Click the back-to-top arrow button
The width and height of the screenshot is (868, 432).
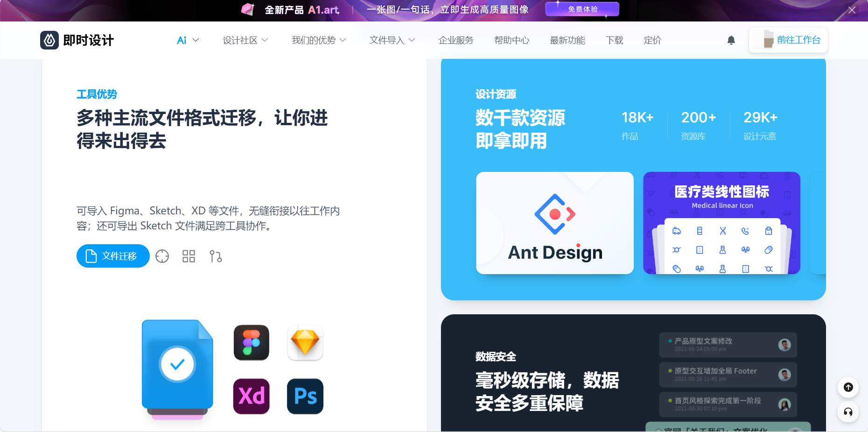(x=848, y=387)
